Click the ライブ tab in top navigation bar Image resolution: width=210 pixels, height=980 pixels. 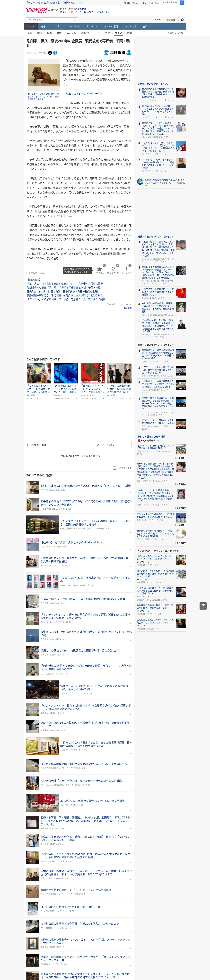[x=56, y=26]
